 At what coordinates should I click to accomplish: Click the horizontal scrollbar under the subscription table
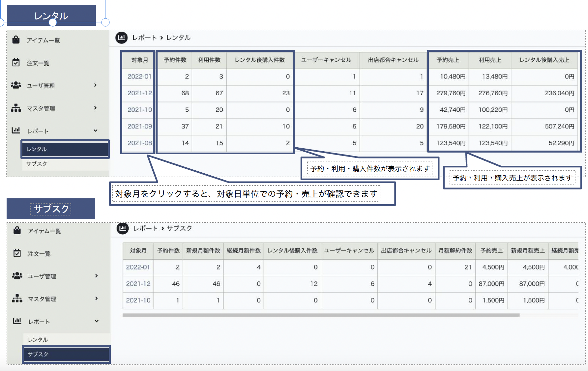click(x=321, y=315)
